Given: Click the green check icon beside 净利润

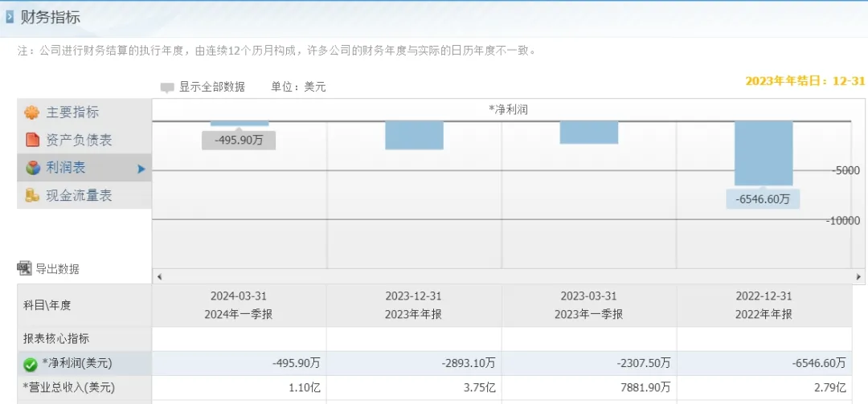Looking at the screenshot, I should [x=30, y=365].
